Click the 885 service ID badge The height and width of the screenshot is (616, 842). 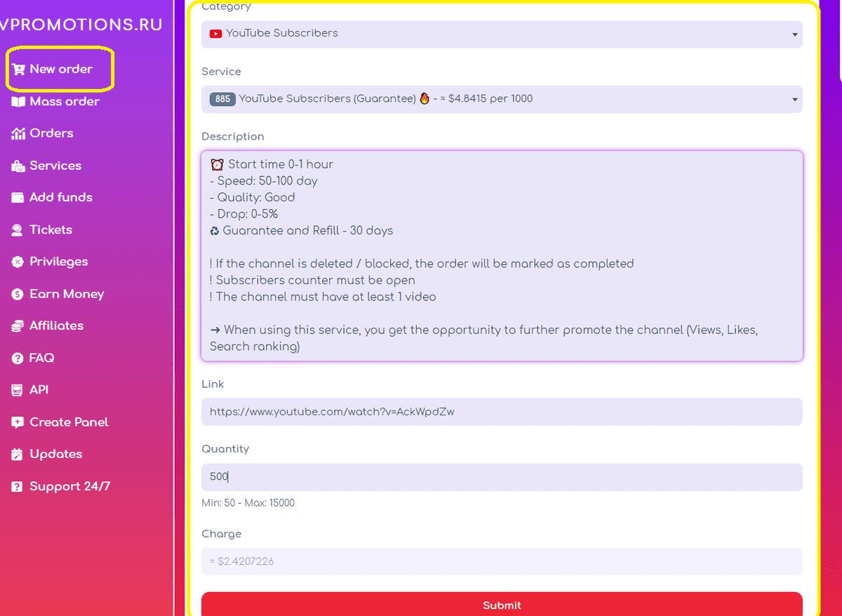[222, 99]
